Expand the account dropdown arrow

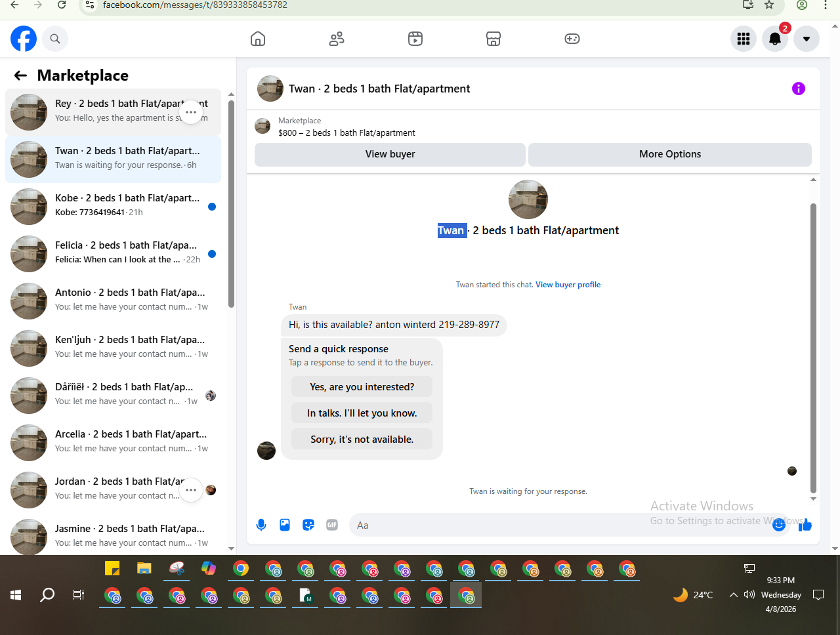click(807, 39)
